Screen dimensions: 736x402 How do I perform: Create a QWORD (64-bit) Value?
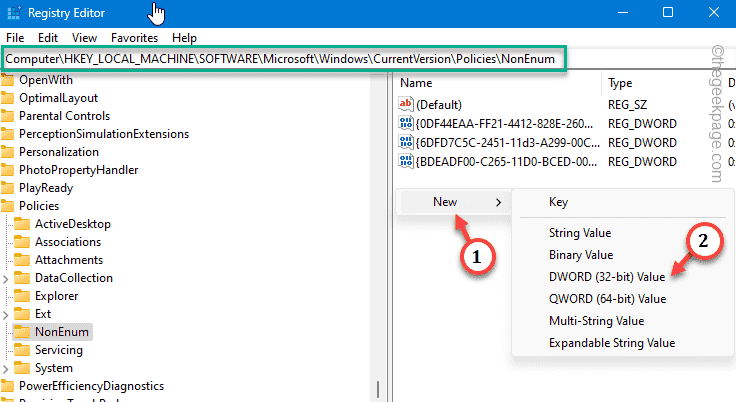point(607,299)
